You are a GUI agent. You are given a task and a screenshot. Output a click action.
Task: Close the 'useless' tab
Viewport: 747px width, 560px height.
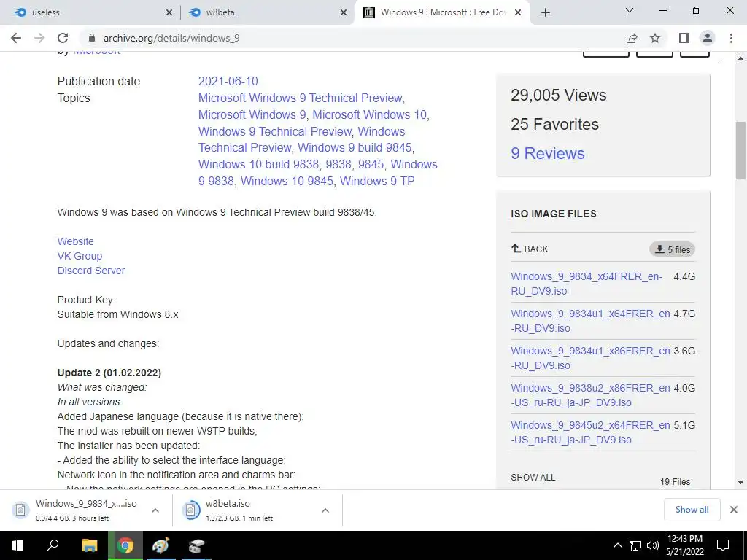[x=169, y=12]
